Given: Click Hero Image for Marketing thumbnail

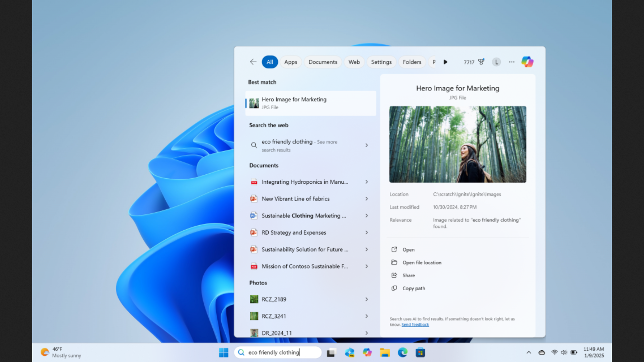Looking at the screenshot, I should 254,103.
